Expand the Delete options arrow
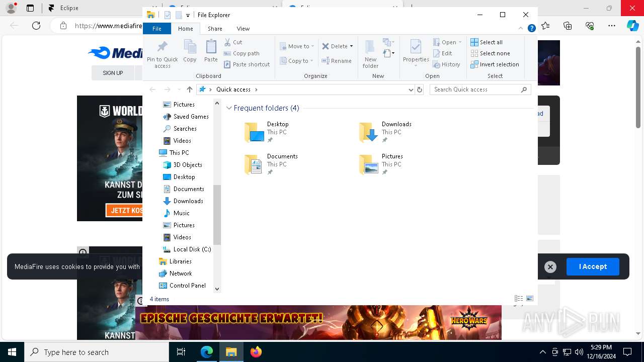 351,46
